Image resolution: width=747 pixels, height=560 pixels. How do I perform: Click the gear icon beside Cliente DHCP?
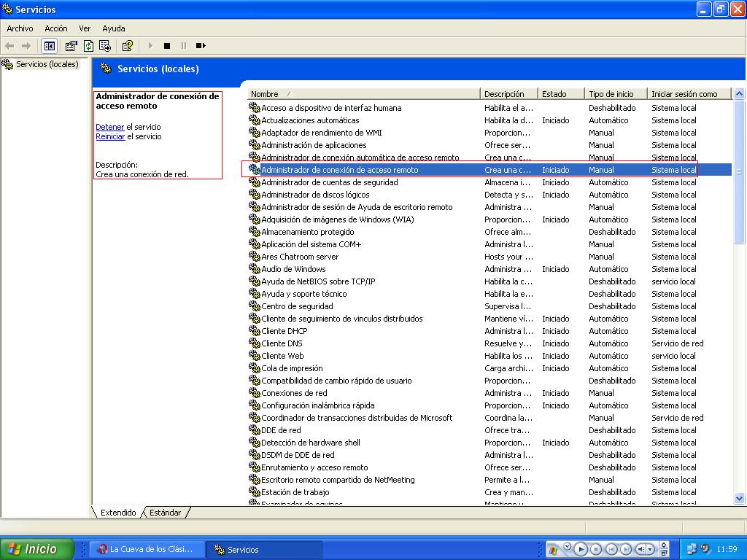click(x=255, y=331)
